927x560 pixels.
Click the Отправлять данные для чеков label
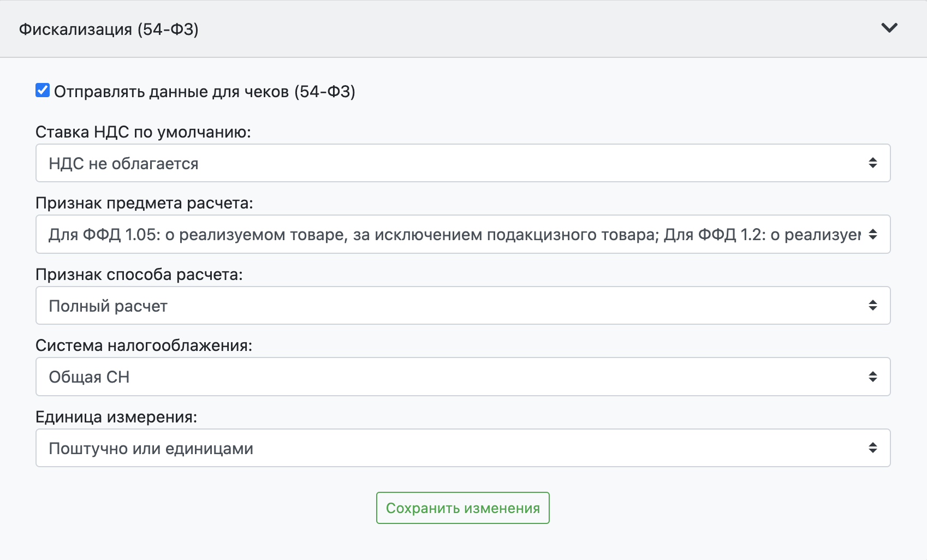pos(205,91)
